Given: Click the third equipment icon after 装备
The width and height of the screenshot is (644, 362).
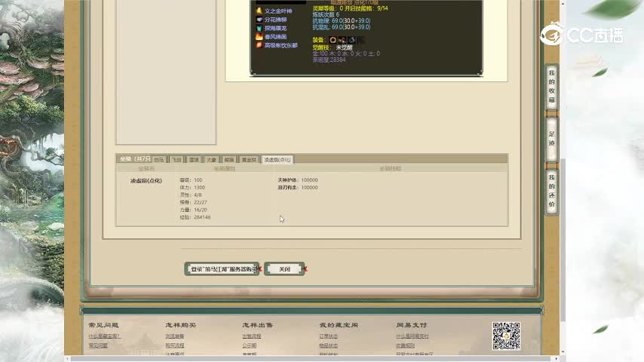Looking at the screenshot, I should (x=351, y=39).
